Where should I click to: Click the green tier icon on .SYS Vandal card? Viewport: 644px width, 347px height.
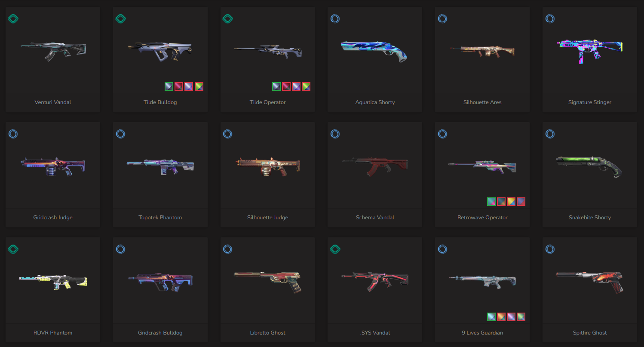click(335, 249)
